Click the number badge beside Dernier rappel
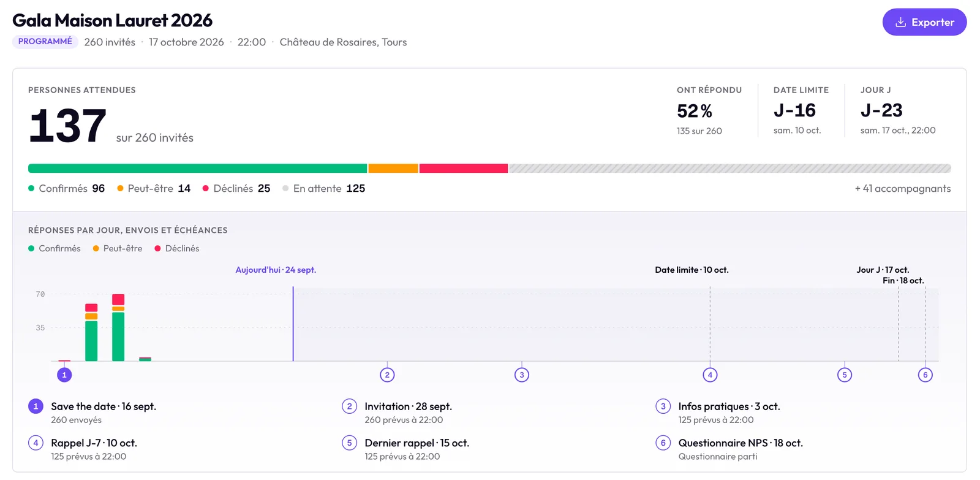Viewport: 980px width, 480px height. coord(349,443)
